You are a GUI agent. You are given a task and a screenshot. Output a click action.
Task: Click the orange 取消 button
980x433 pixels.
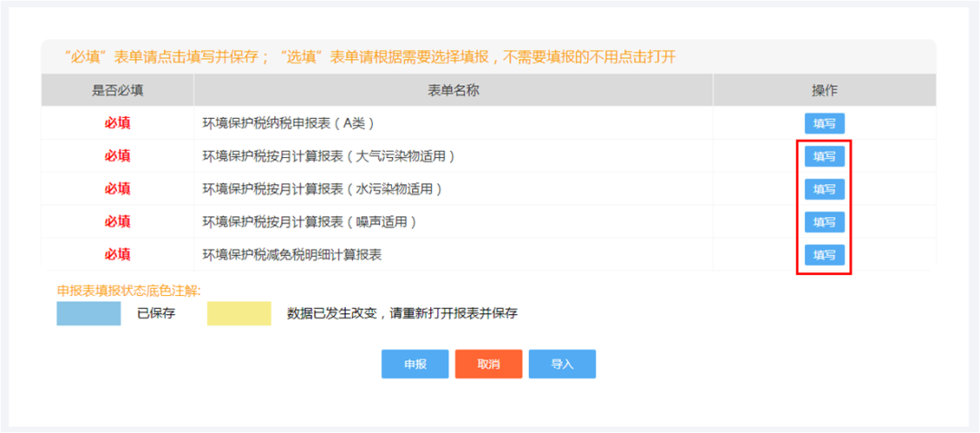point(489,364)
